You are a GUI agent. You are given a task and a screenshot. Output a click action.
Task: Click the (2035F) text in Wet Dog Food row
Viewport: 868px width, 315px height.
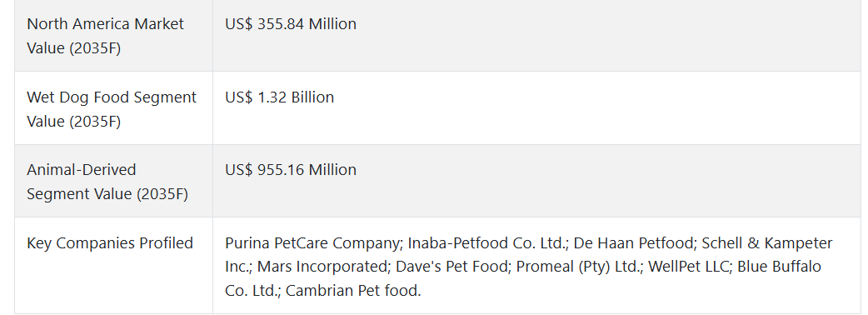coord(95,122)
